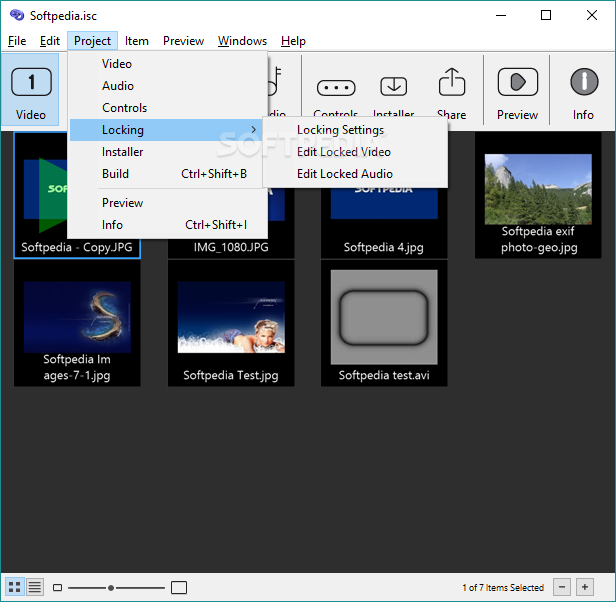Click the Preview toolbar play icon
This screenshot has width=616, height=602.
[x=517, y=82]
